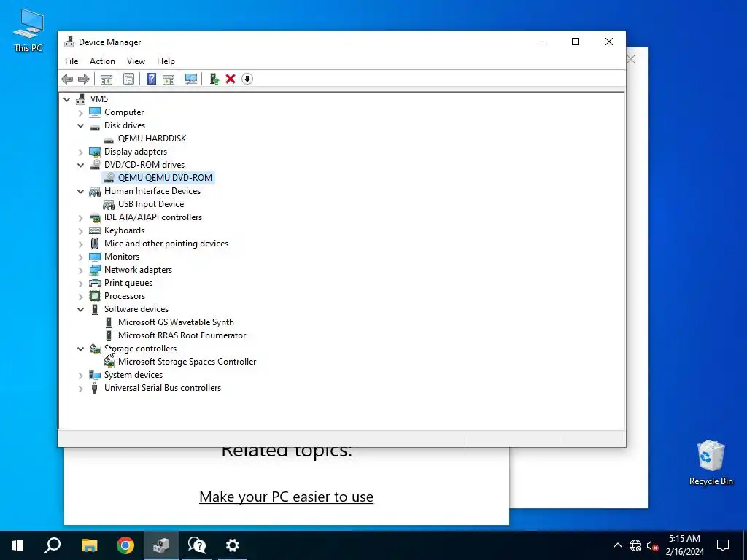
Task: Show hidden system tray icons
Action: tap(617, 545)
